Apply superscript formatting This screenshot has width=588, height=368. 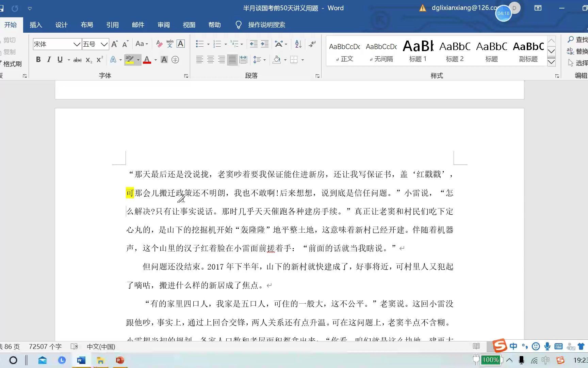point(100,60)
